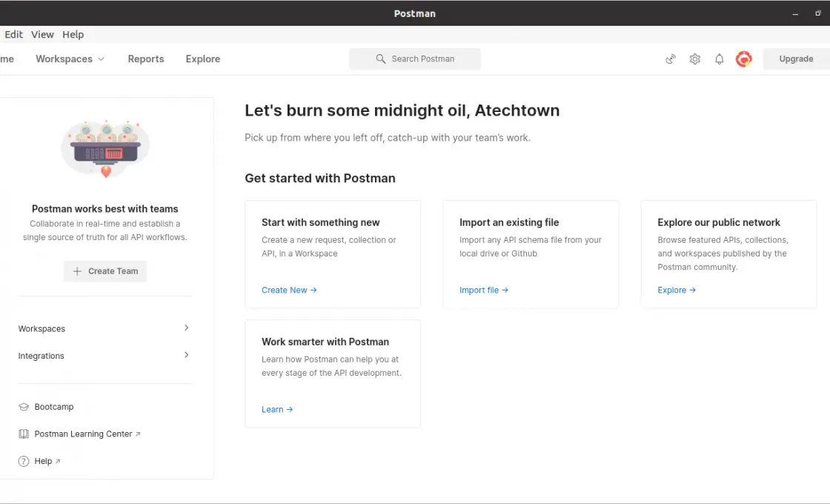Viewport: 830px width, 504px height.
Task: Click 'Get started with Postman' heading
Action: (x=320, y=178)
